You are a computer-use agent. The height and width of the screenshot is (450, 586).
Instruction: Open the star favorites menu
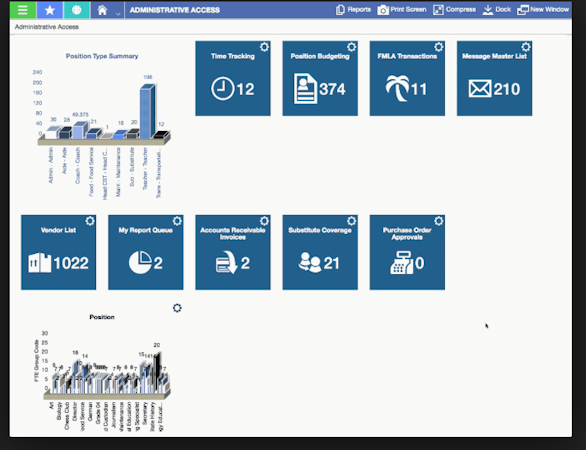tap(50, 10)
